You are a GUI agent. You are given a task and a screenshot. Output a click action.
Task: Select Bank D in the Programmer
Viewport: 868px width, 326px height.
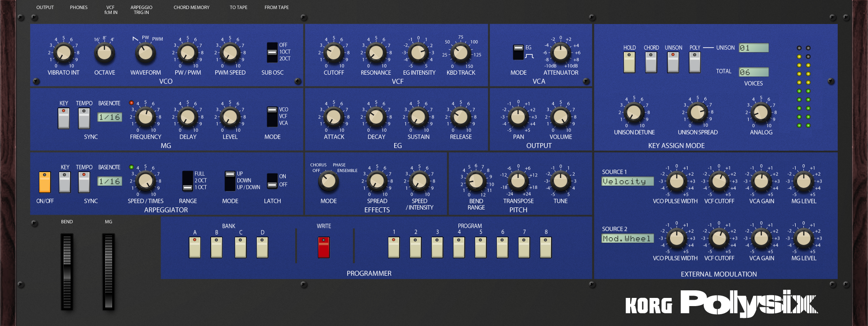click(x=262, y=247)
